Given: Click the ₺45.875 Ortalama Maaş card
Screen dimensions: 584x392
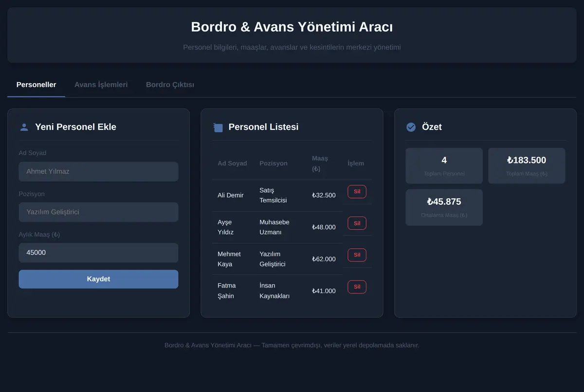Looking at the screenshot, I should coord(444,207).
